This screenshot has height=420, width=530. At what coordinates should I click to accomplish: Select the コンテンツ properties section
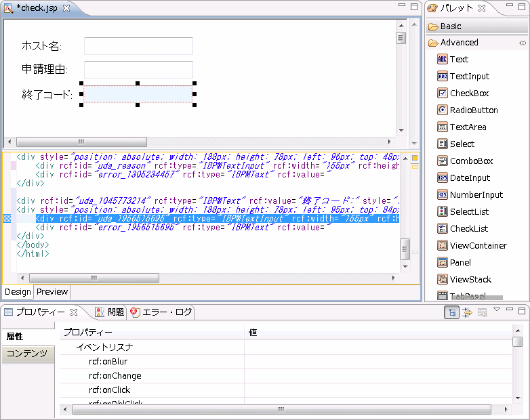[x=28, y=354]
